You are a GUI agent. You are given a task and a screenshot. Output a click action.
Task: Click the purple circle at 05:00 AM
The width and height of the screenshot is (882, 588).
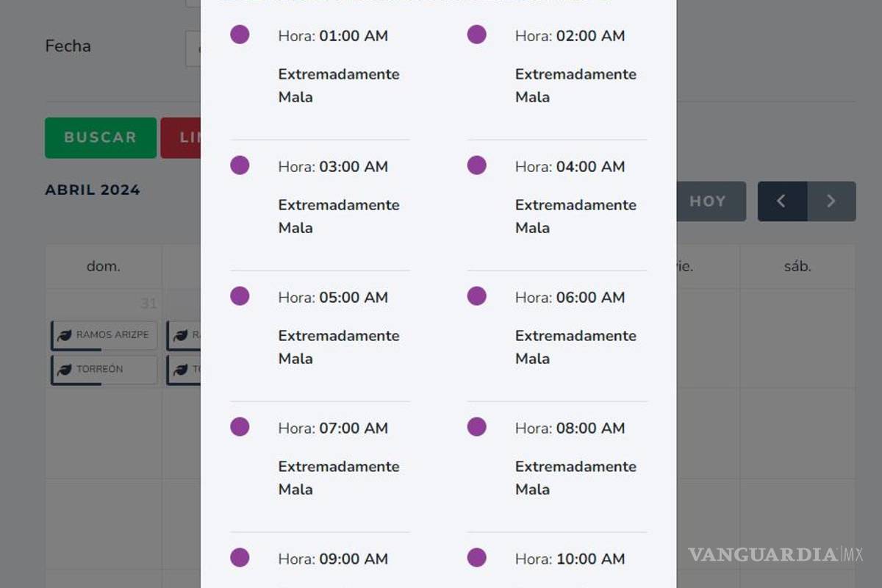pos(240,296)
